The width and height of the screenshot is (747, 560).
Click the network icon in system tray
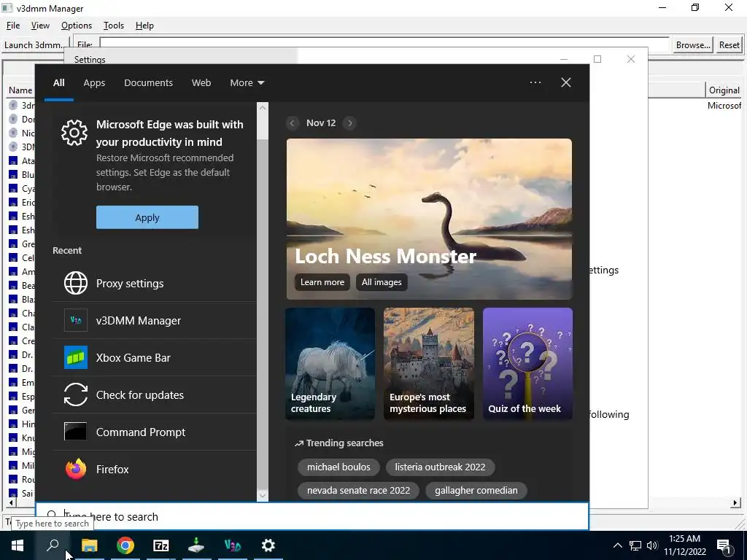635,545
